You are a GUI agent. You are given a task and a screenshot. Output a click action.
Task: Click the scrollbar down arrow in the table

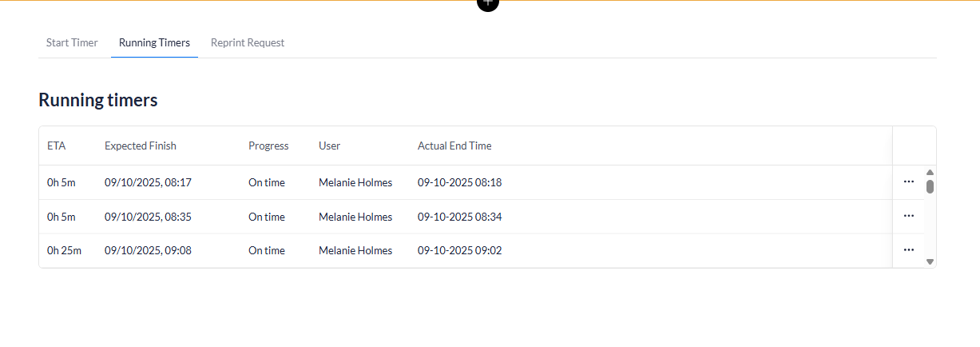point(930,261)
